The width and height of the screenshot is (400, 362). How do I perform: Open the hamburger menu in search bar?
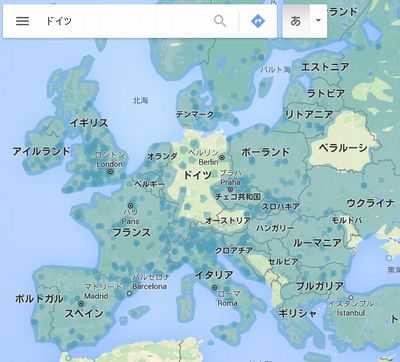tap(22, 21)
